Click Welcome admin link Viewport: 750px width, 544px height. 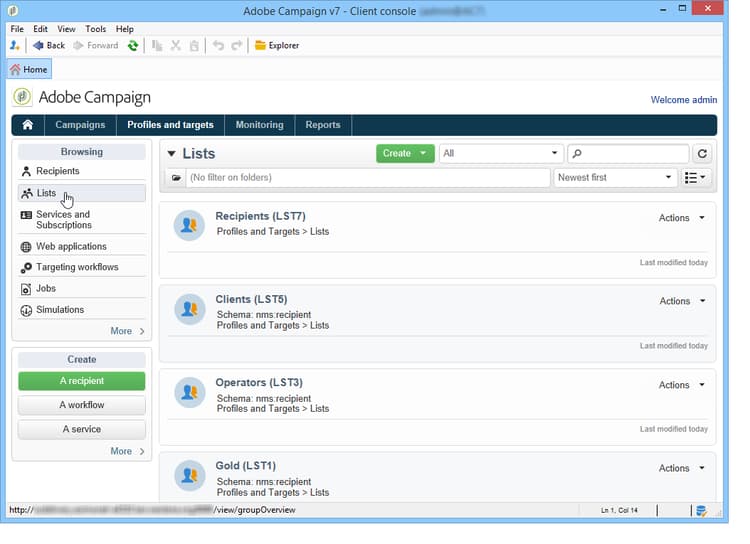[684, 100]
